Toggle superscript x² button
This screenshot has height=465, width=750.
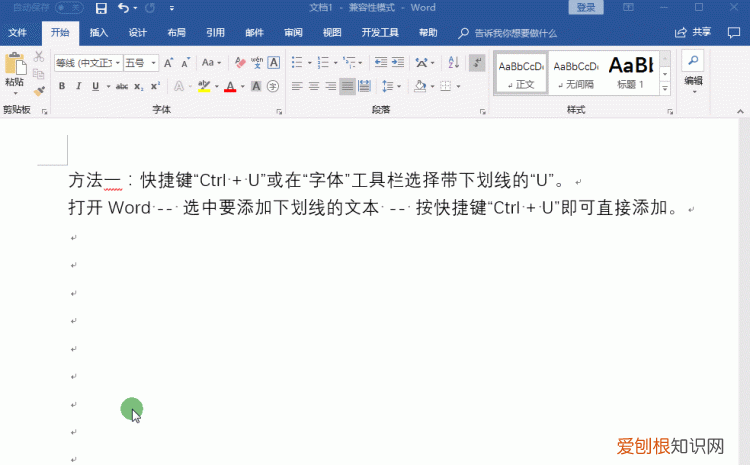point(155,86)
